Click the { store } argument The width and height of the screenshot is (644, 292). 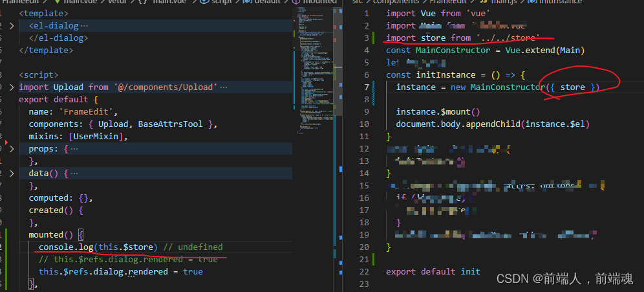tap(572, 87)
